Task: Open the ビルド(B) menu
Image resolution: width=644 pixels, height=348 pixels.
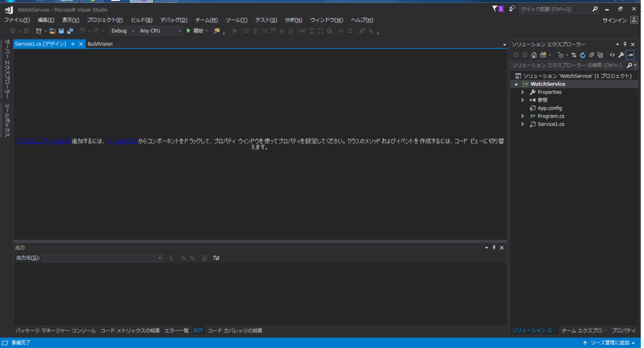Action: pyautogui.click(x=142, y=20)
